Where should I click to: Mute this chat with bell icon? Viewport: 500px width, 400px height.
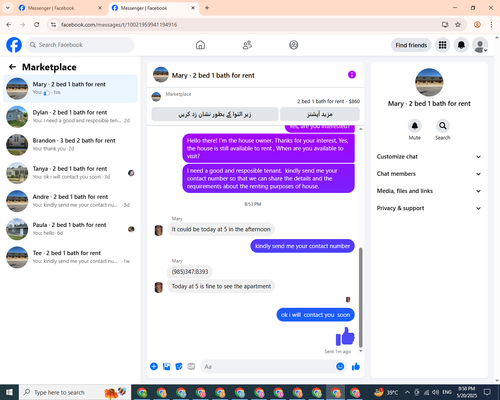click(415, 126)
